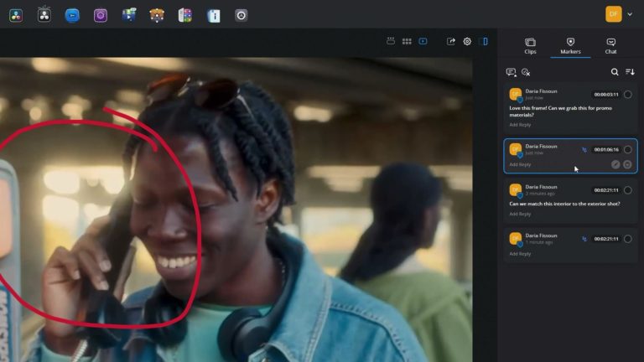Mark the last 00:02:21:11 marker resolved
Viewport: 644px width, 362px height.
[x=627, y=239]
